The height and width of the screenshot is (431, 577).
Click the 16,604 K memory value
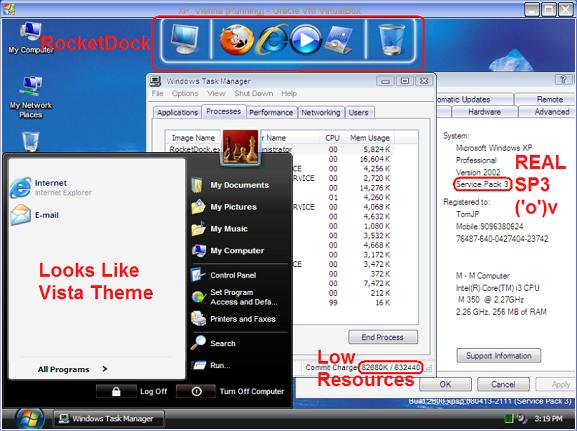pyautogui.click(x=375, y=159)
